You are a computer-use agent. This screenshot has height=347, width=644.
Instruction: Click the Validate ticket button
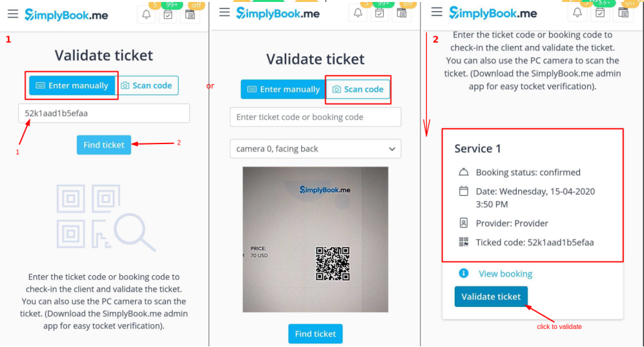491,297
